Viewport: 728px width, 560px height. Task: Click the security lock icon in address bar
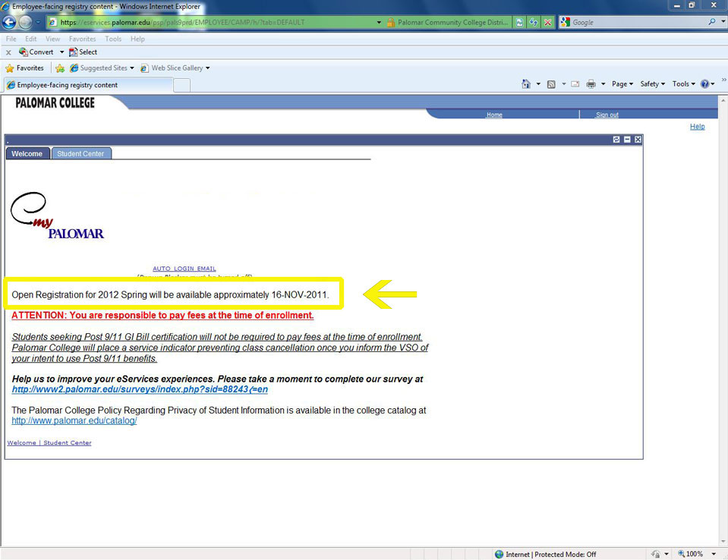[391, 22]
